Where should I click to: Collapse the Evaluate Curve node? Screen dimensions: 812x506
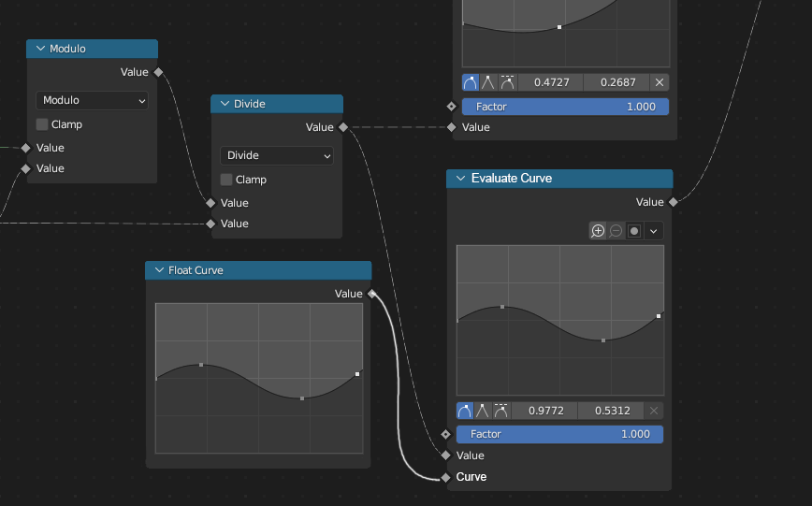(460, 178)
